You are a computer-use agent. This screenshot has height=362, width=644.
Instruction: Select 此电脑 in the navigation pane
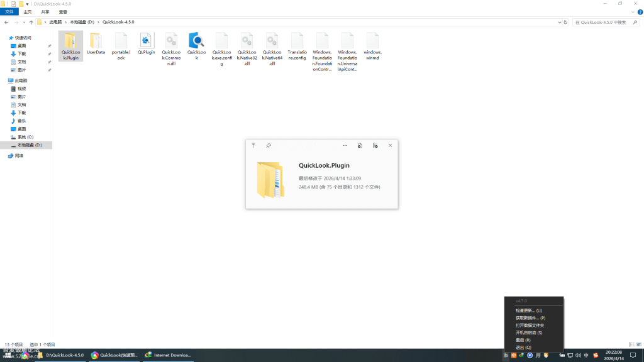21,81
